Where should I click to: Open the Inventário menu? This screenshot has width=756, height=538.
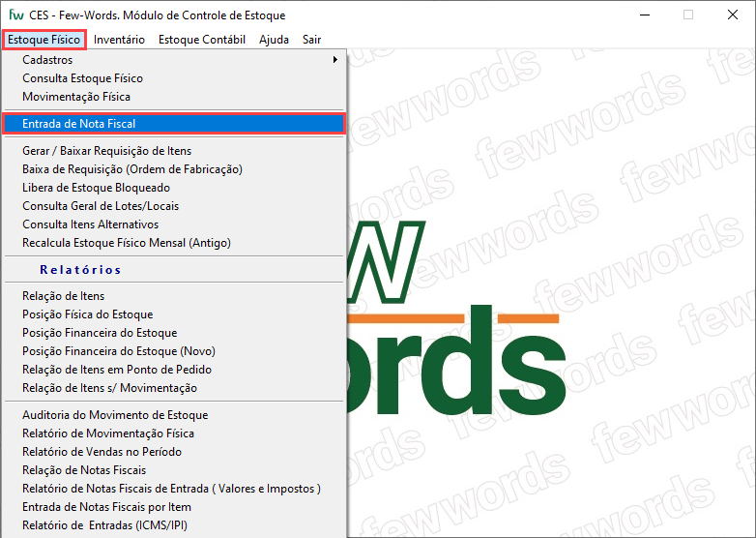[119, 40]
